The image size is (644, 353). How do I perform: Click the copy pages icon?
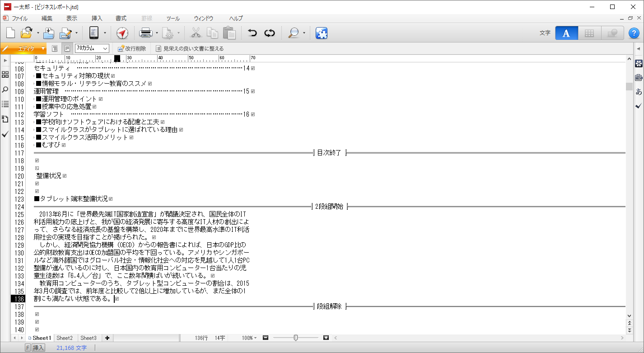point(212,33)
